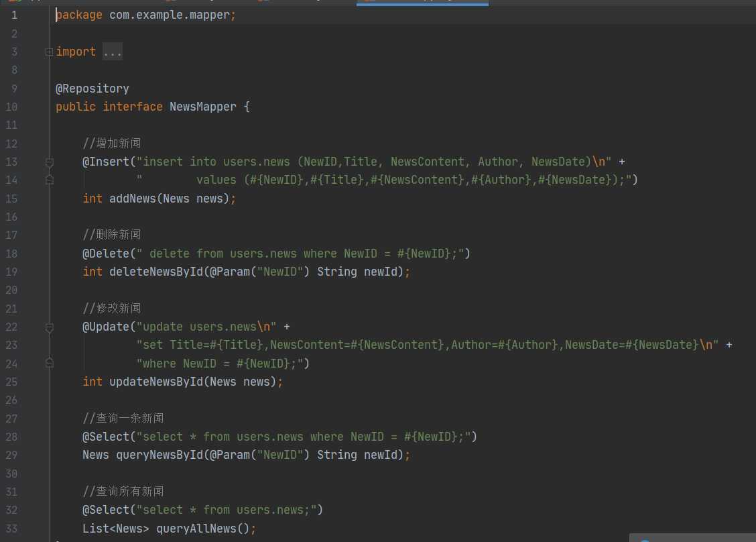
Task: Click the NewsMapper interface name
Action: (x=203, y=107)
